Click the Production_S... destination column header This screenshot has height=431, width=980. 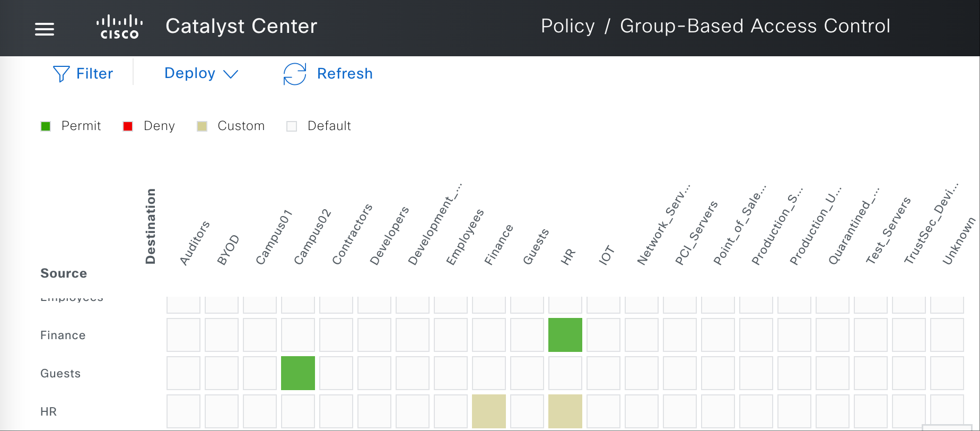point(777,227)
